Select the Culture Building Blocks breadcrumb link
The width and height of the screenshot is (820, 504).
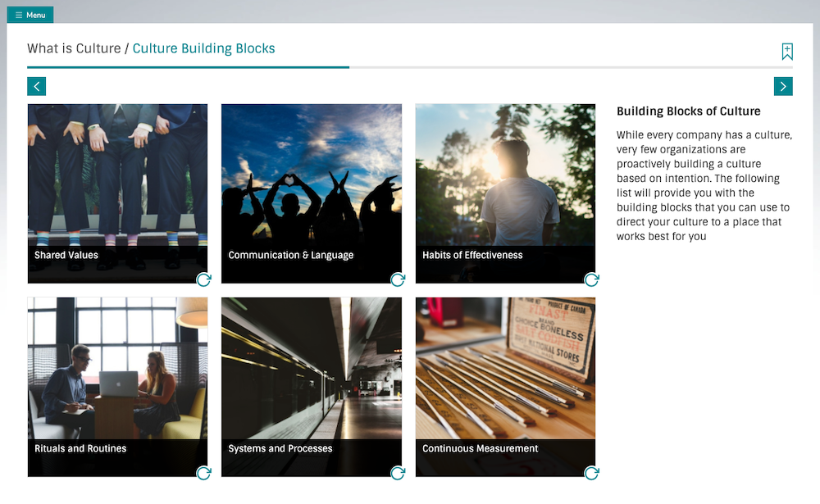[203, 48]
